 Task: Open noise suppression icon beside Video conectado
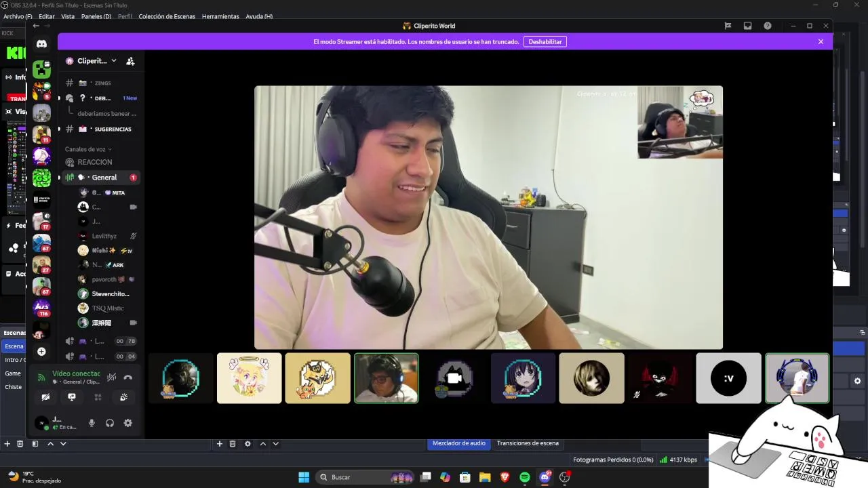(111, 378)
